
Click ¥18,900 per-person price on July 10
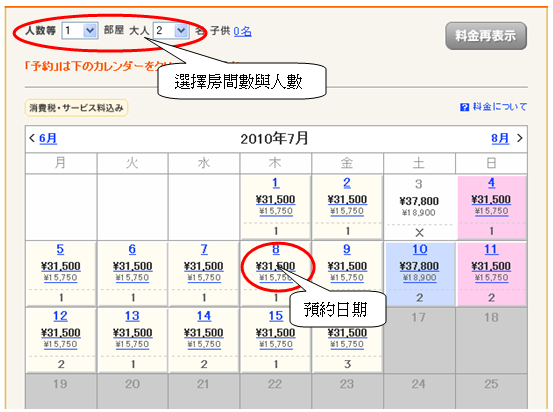[x=420, y=278]
